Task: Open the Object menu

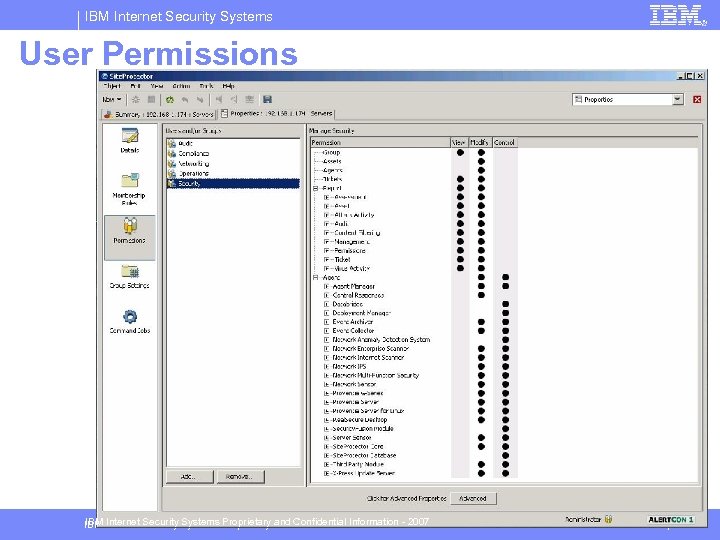Action: (x=112, y=86)
